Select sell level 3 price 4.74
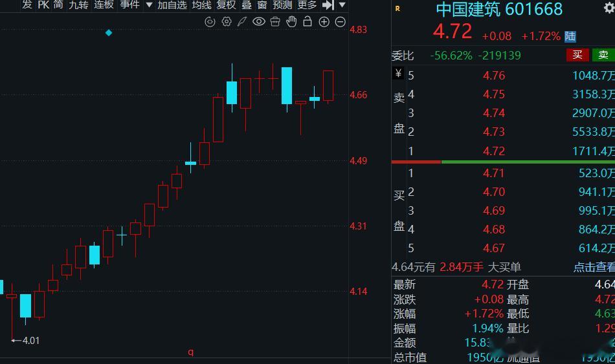Image resolution: width=615 pixels, height=364 pixels. [x=494, y=113]
